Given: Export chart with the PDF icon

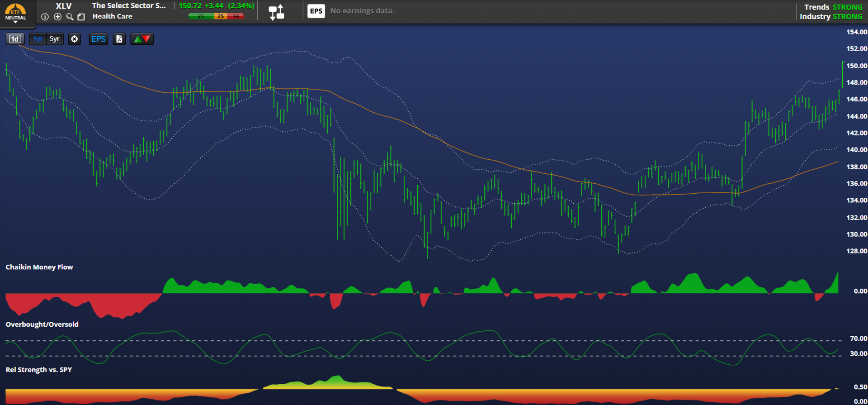Looking at the screenshot, I should coord(119,39).
